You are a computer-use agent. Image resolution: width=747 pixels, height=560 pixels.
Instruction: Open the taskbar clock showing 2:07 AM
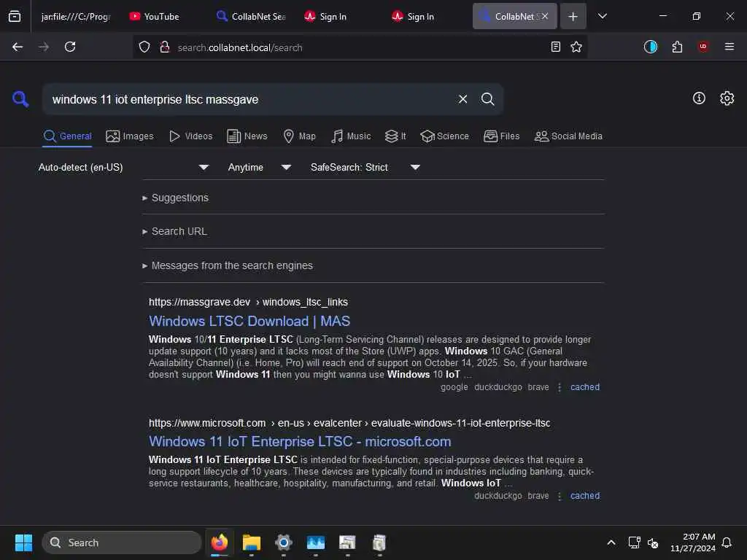(693, 542)
